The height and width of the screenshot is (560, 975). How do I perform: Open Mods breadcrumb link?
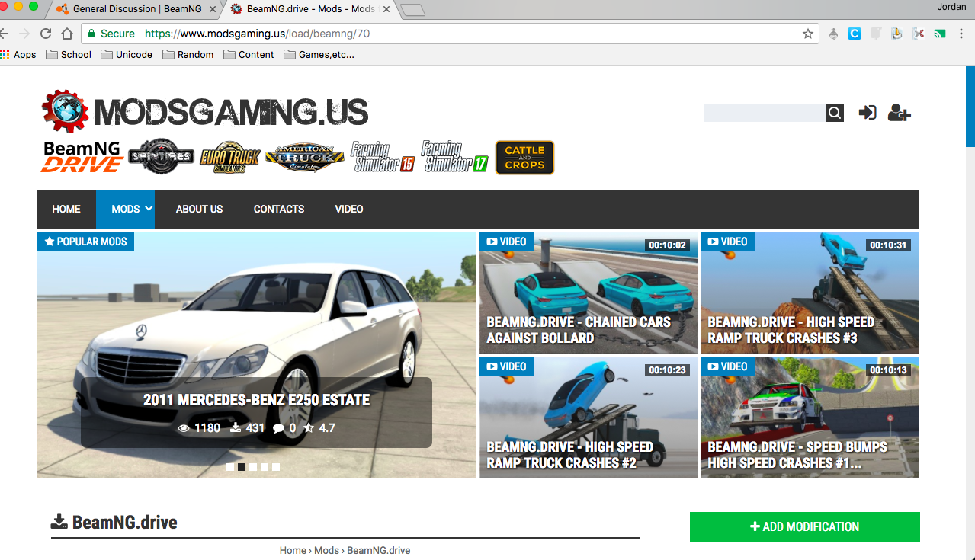pos(326,550)
